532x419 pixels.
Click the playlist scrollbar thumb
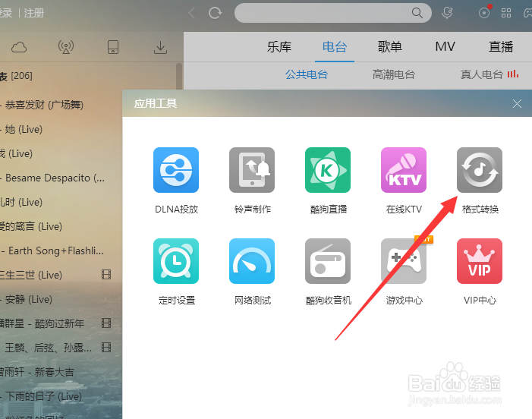coord(179,77)
